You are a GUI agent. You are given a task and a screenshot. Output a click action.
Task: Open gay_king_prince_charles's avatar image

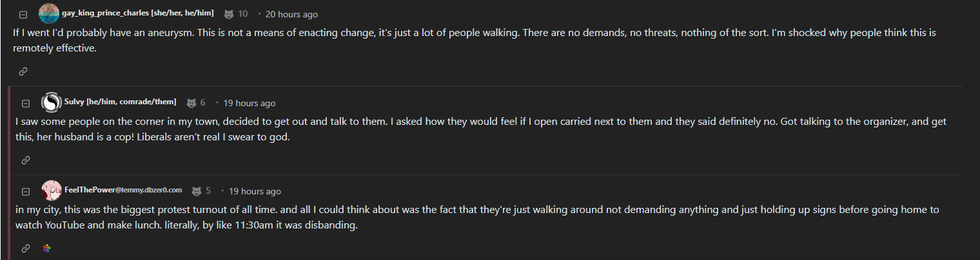49,14
